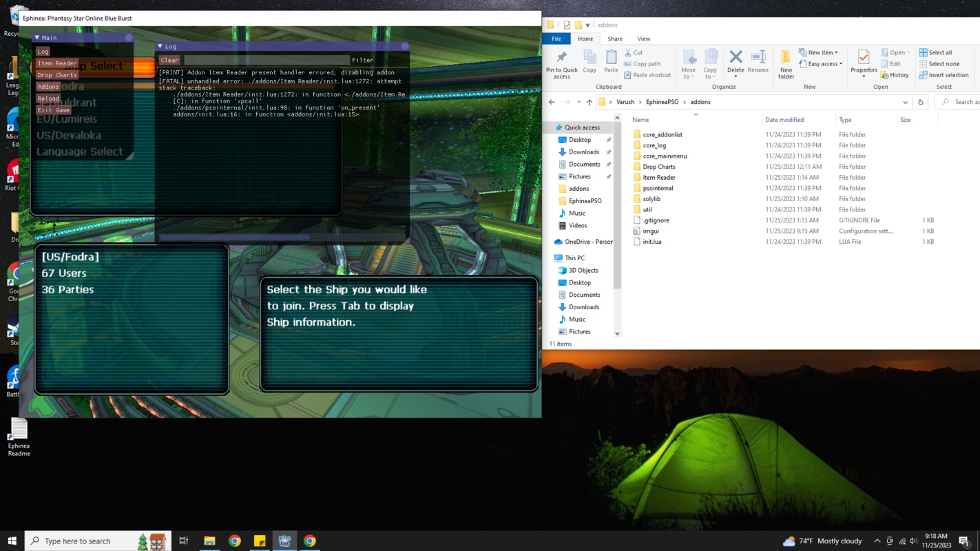
Task: Click the Windows search box
Action: (96, 541)
